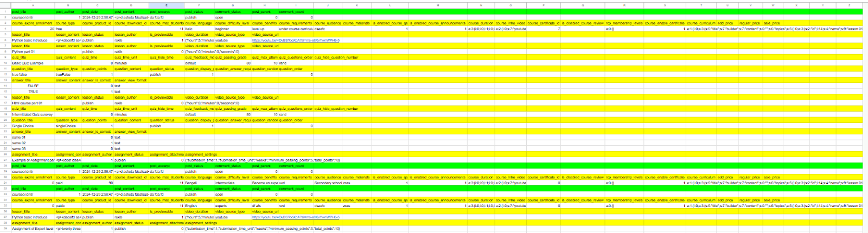Select 'quiz_hide_question_number' cell in row 9
Screen dimensions: 868x233
[336, 57]
